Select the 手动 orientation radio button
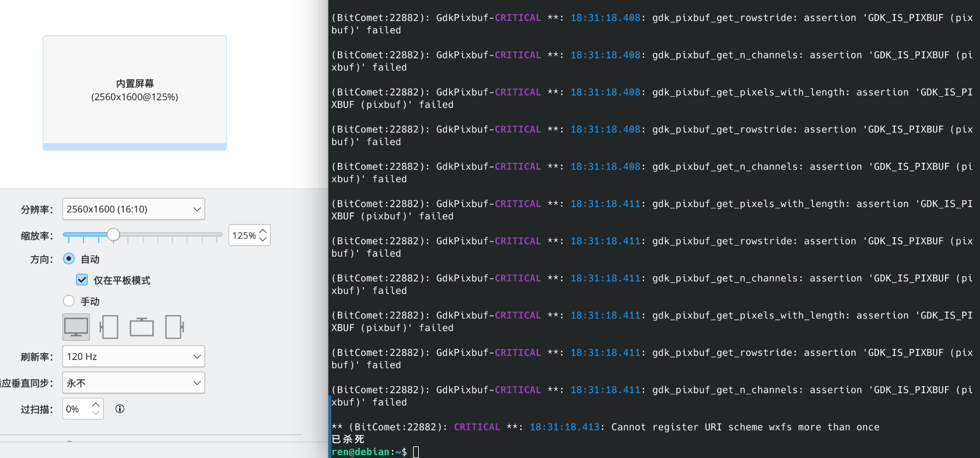Image resolution: width=980 pixels, height=458 pixels. (x=69, y=301)
